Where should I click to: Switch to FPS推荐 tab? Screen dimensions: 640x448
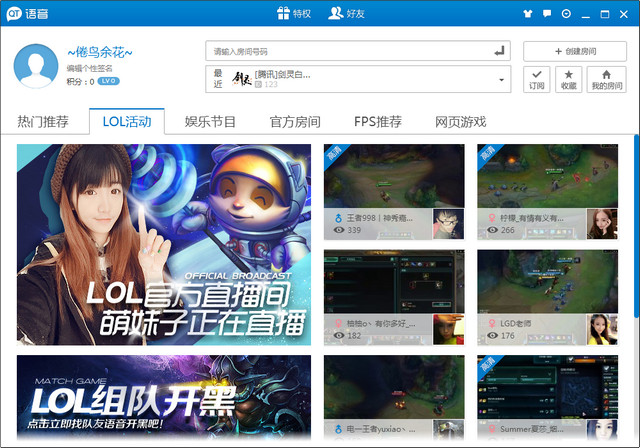tap(378, 122)
